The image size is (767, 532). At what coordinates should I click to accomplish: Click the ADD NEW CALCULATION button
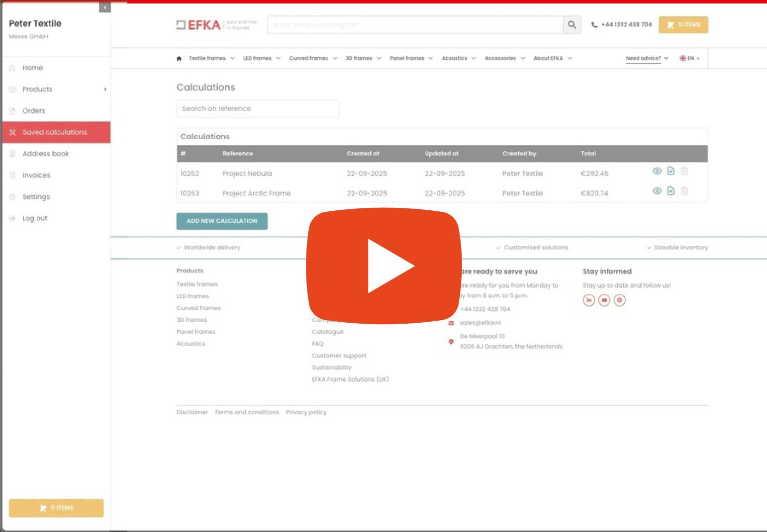[x=222, y=221]
